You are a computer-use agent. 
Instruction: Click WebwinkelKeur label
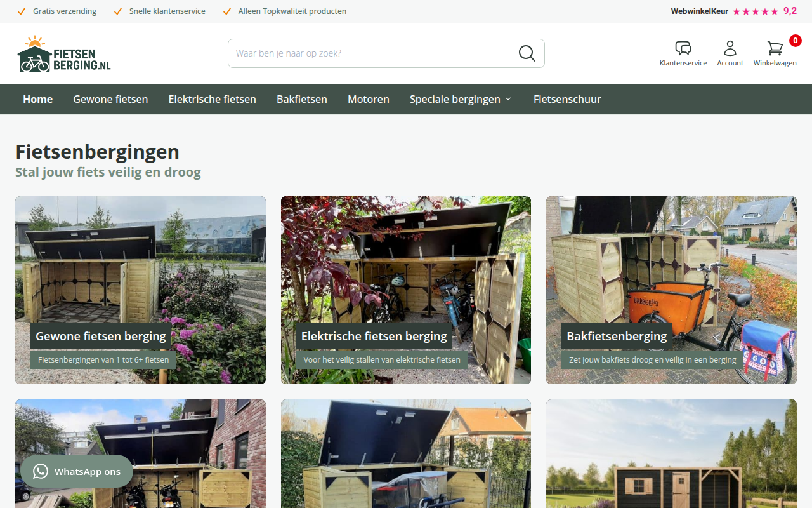(x=700, y=11)
